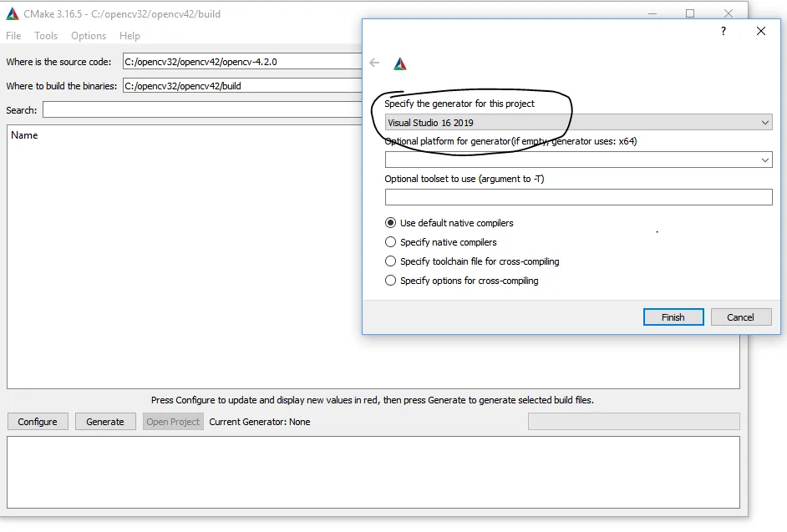787x532 pixels.
Task: Close the generator dialog with the X
Action: coord(761,31)
